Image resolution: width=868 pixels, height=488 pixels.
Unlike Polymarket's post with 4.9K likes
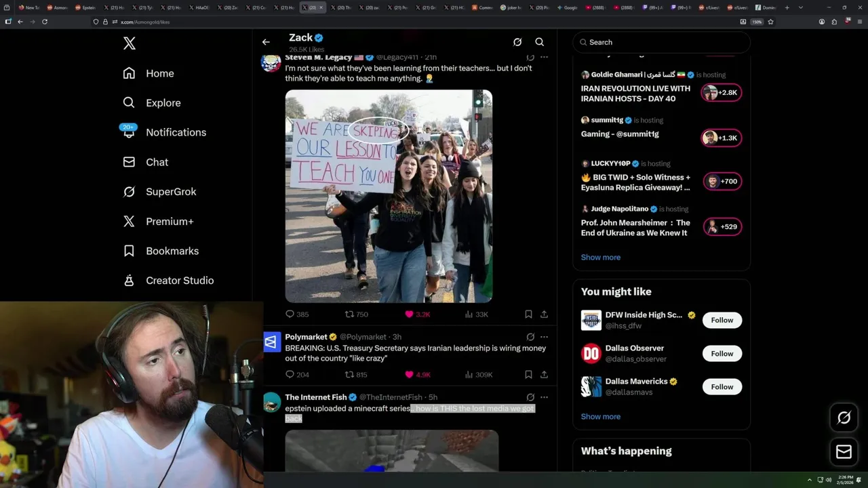point(417,375)
